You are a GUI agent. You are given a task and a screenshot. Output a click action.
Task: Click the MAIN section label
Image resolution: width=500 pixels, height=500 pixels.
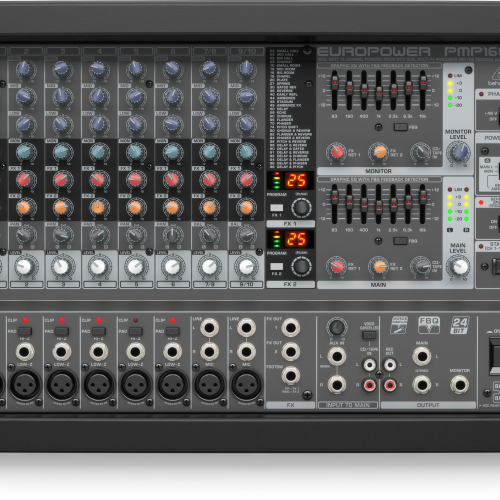click(x=378, y=285)
